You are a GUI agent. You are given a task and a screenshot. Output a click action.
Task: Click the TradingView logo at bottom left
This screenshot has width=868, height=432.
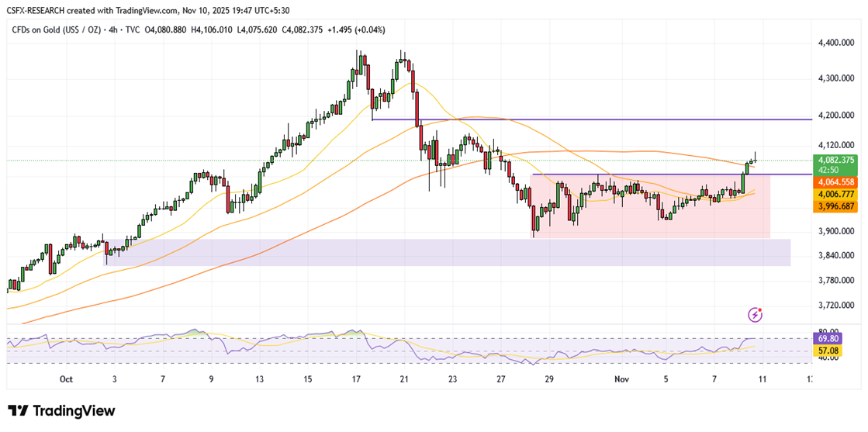pos(61,410)
